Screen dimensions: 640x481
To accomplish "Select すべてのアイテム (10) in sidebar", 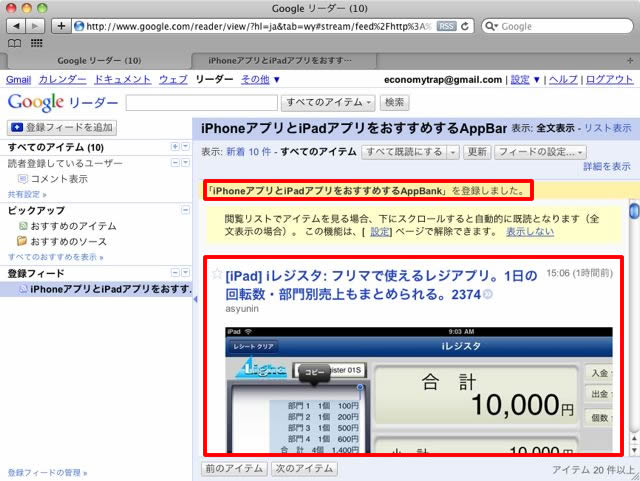I will (x=56, y=147).
